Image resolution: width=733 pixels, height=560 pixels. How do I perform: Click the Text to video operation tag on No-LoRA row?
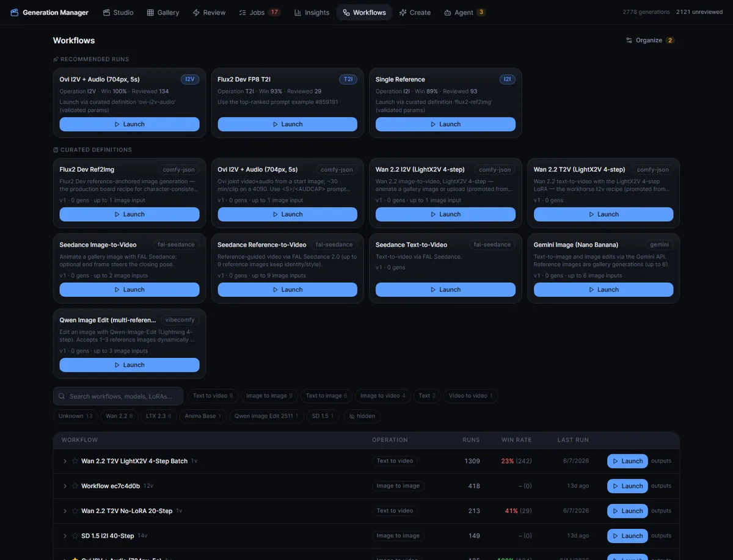coord(395,511)
